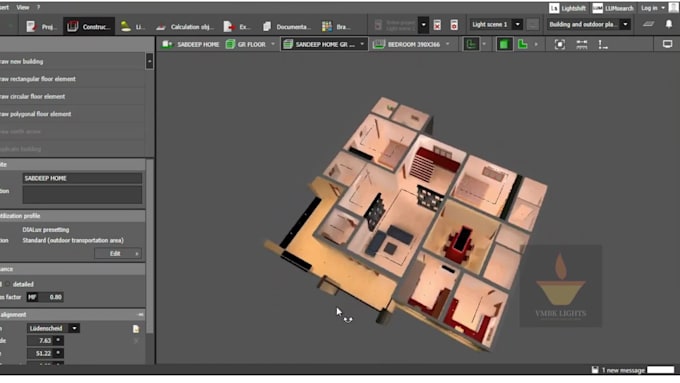
Task: Expand the BEDROOM 390X366 dropdown arrow
Action: pos(448,44)
